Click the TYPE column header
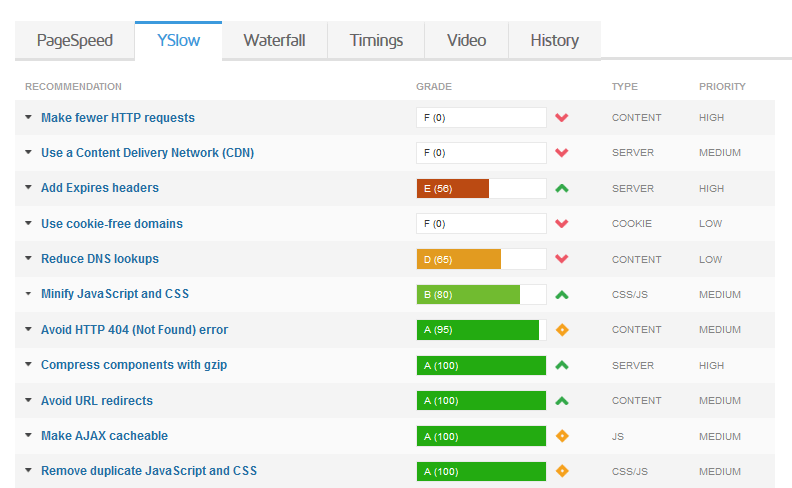This screenshot has width=792, height=488. point(625,87)
